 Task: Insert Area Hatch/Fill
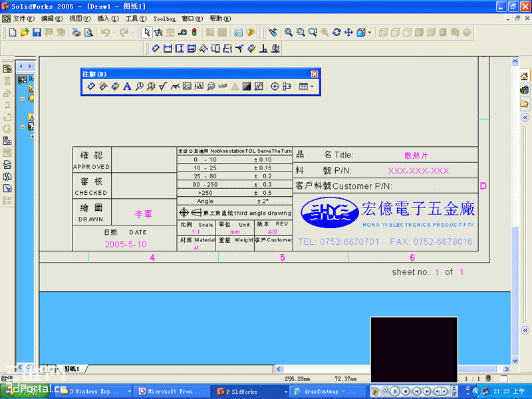247,86
